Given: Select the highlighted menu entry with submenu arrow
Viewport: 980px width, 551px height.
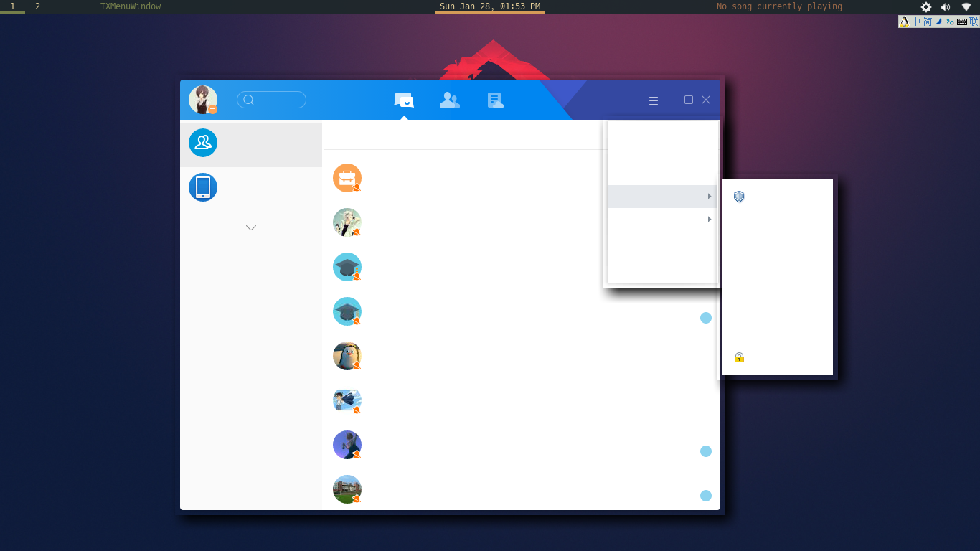Looking at the screenshot, I should (x=662, y=197).
